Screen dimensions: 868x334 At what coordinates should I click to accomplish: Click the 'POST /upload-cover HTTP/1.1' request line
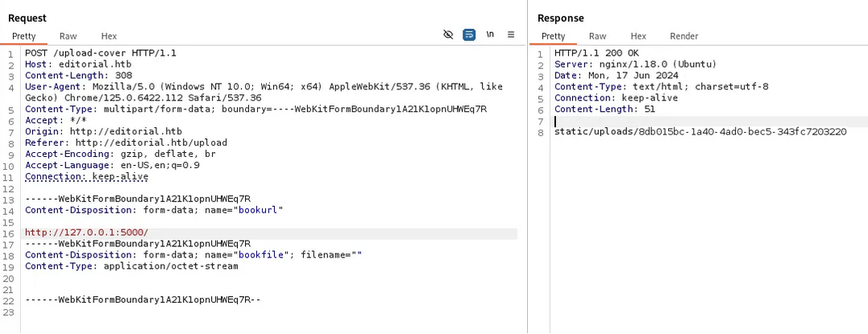101,53
